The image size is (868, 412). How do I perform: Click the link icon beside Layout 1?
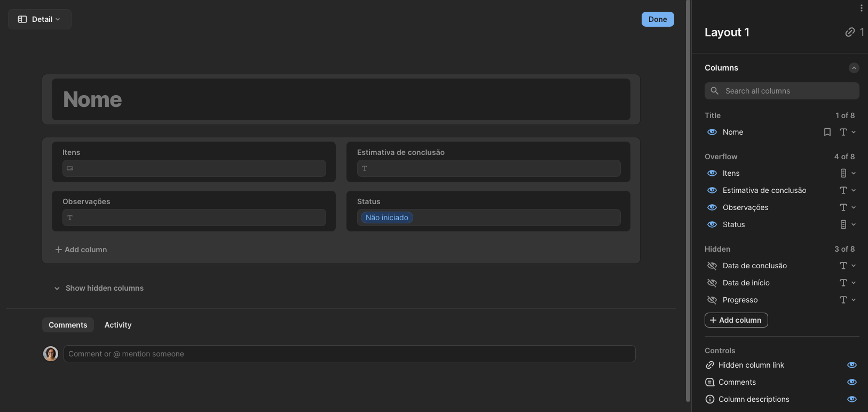[x=850, y=32]
